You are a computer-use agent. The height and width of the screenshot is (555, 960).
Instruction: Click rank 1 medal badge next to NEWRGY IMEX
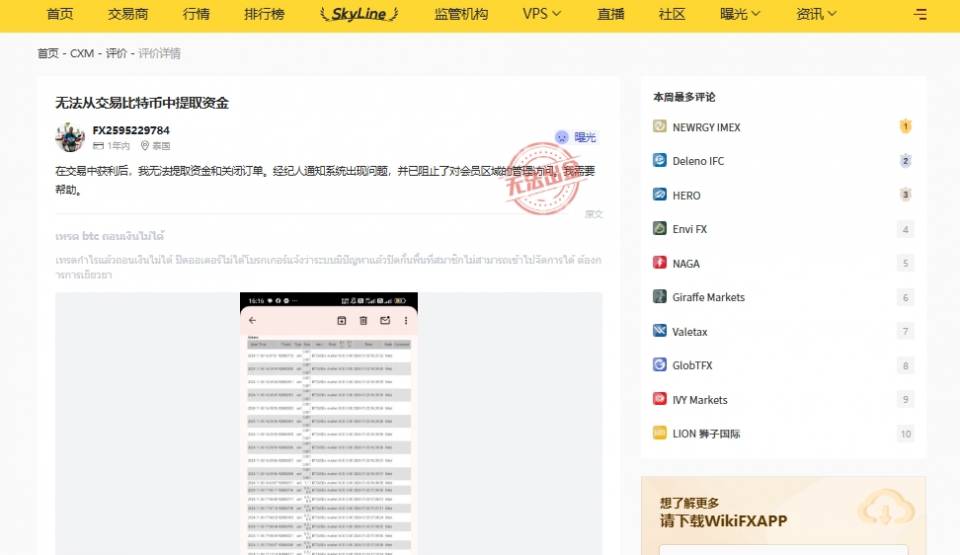(906, 126)
